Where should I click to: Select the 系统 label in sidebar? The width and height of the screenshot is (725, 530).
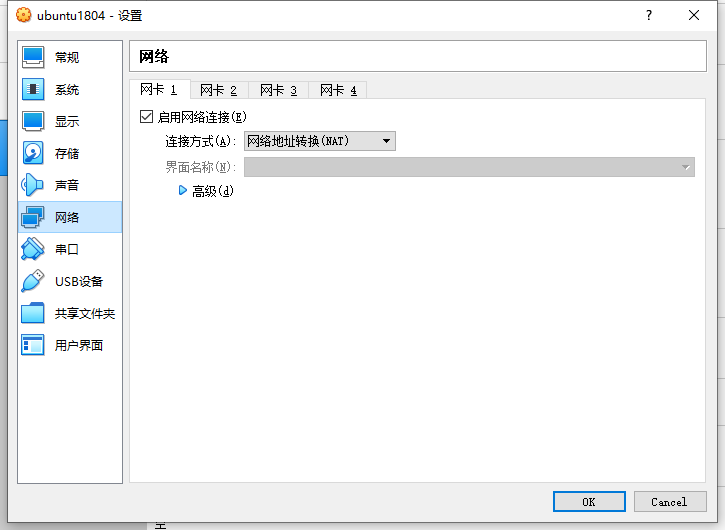[67, 90]
